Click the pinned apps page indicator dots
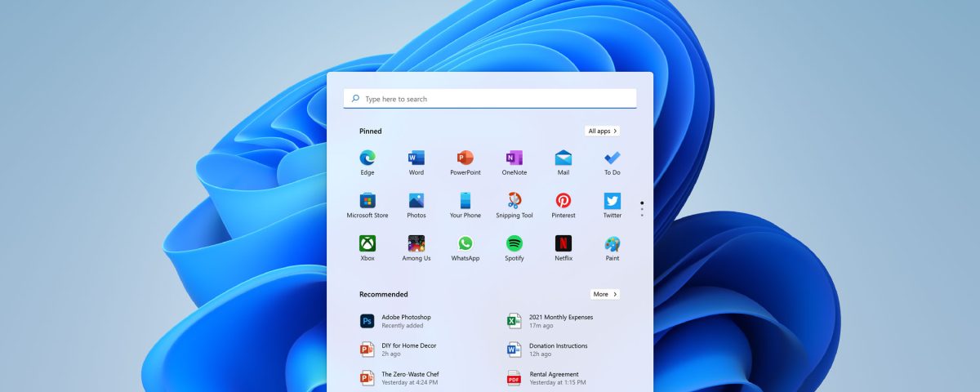The height and width of the screenshot is (392, 980). click(x=642, y=208)
